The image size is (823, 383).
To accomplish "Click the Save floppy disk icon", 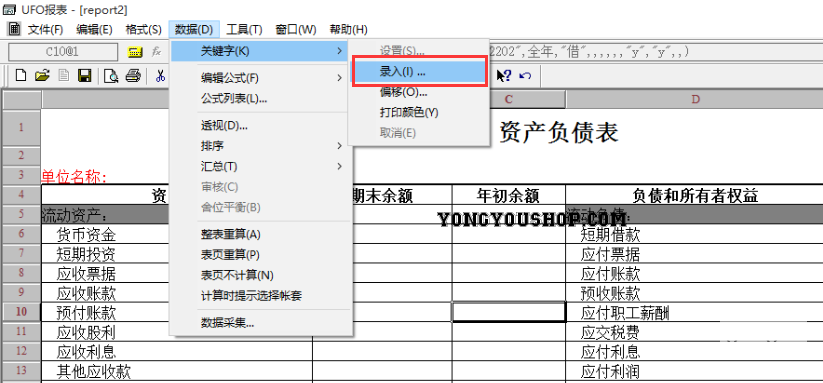I will pos(85,76).
